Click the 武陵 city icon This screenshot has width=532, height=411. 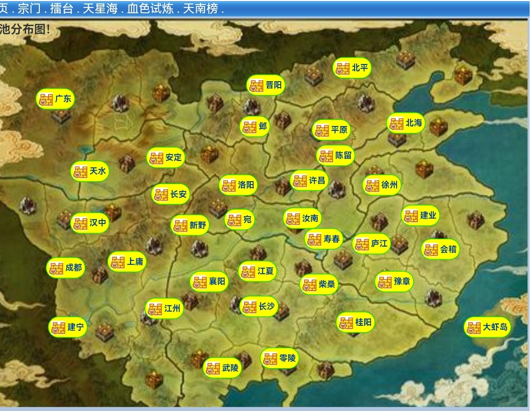213,368
